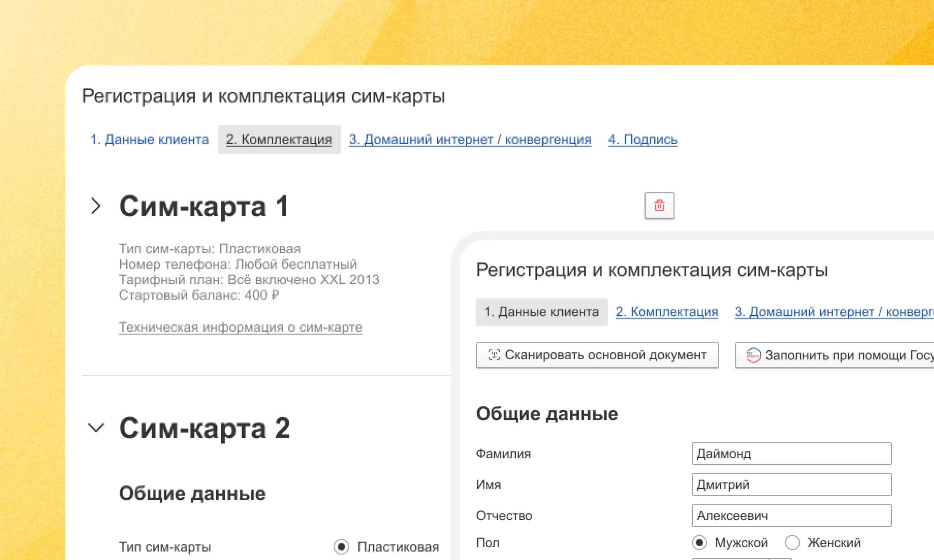Click the text Стартовый баланс: 400 ₽

coord(199,295)
